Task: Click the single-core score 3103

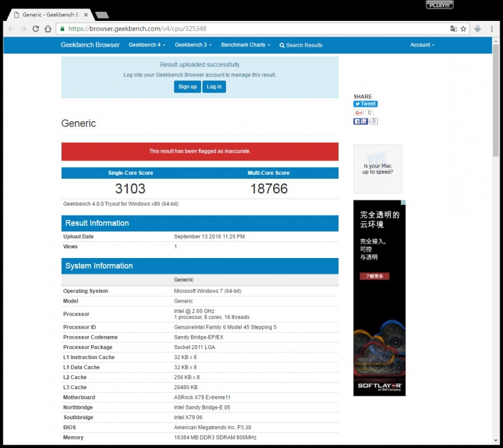Action: 130,189
